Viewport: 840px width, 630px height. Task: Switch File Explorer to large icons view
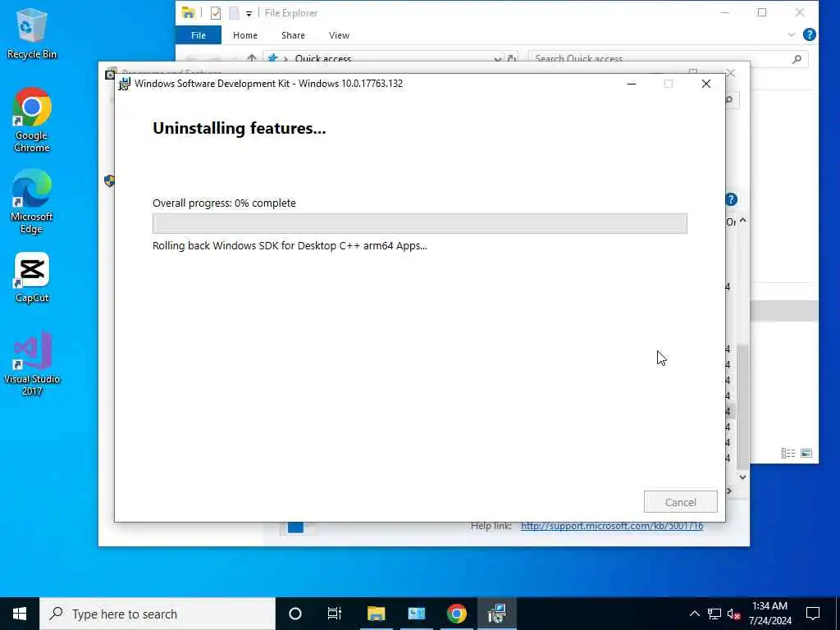coord(806,453)
